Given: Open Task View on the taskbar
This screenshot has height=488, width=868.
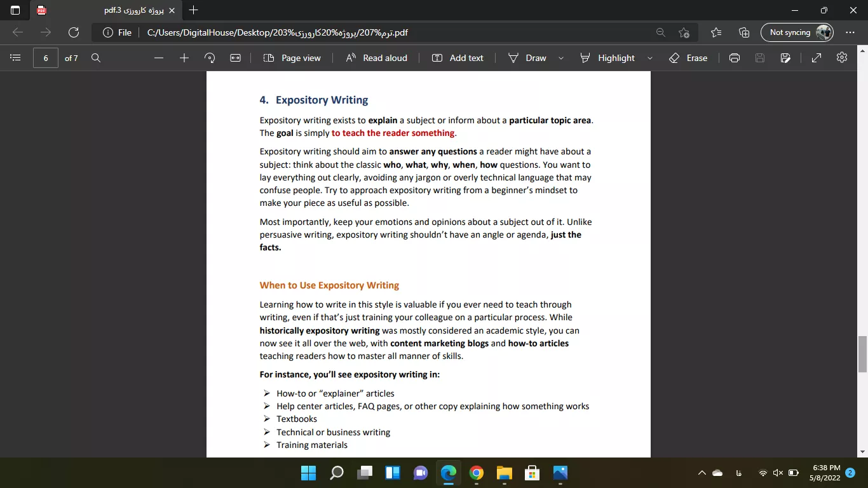Looking at the screenshot, I should point(365,473).
